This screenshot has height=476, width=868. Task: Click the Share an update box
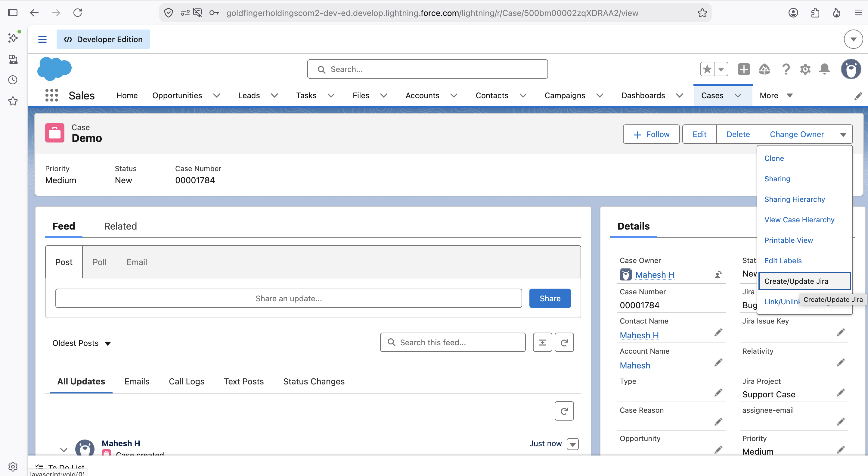pyautogui.click(x=288, y=298)
